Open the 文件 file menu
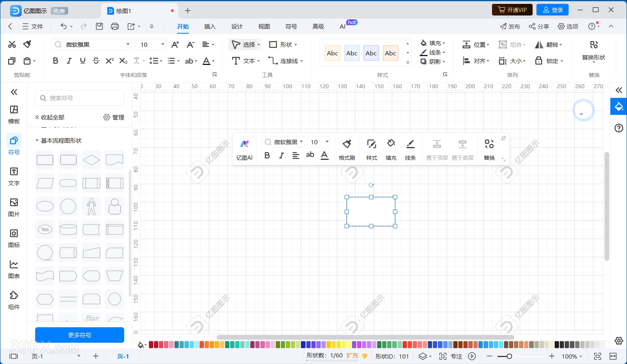This screenshot has width=627, height=364. (32, 26)
